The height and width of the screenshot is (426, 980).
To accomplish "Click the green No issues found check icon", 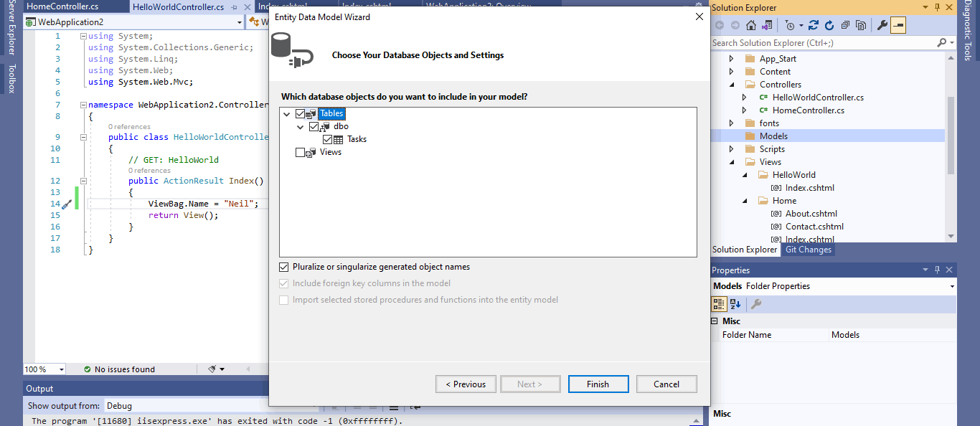I will pyautogui.click(x=88, y=369).
